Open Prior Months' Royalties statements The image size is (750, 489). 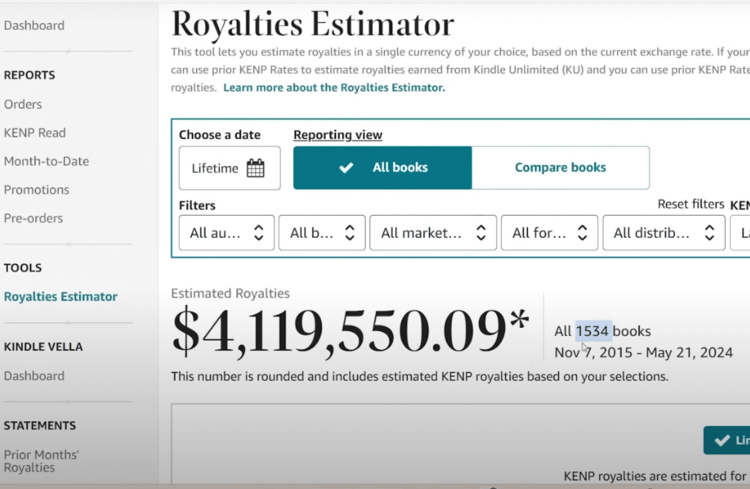[x=41, y=461]
